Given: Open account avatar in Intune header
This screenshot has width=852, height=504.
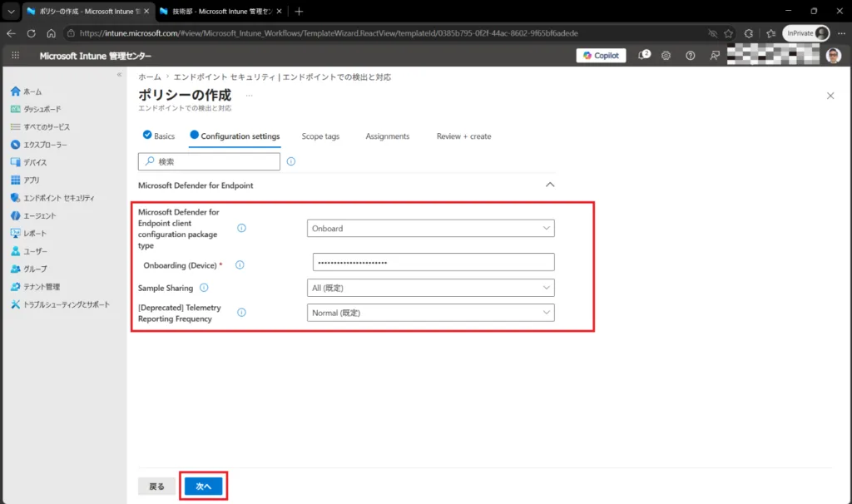Looking at the screenshot, I should tap(833, 56).
